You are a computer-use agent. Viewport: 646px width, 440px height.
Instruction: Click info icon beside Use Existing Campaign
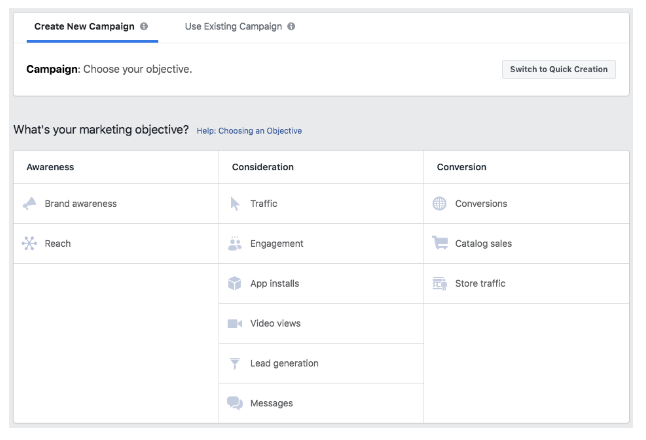click(291, 27)
